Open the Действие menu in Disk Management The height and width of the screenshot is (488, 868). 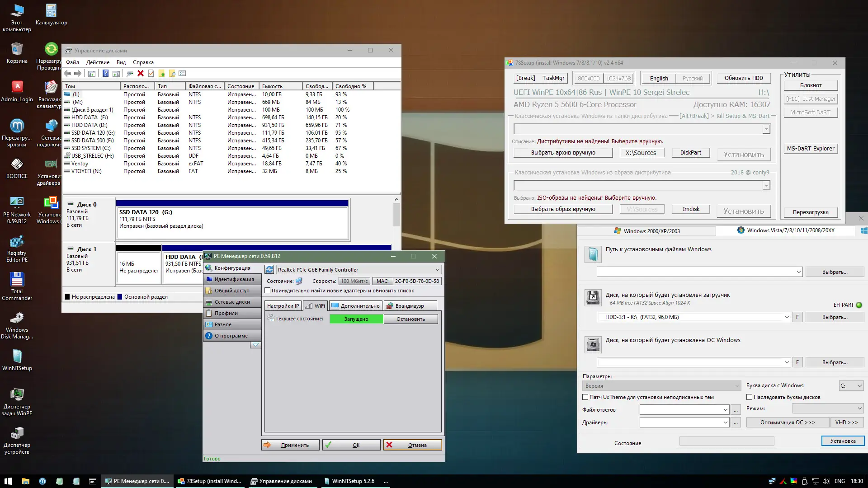click(98, 62)
